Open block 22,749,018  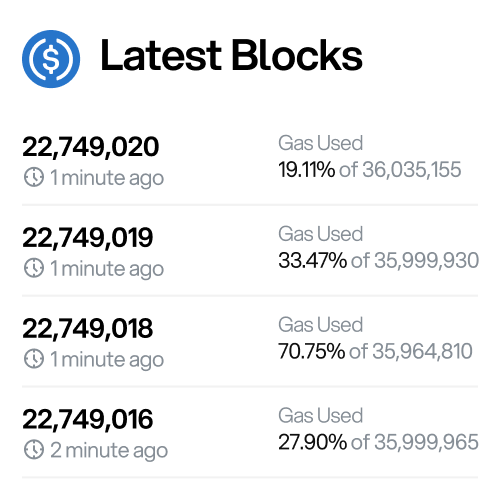point(88,329)
